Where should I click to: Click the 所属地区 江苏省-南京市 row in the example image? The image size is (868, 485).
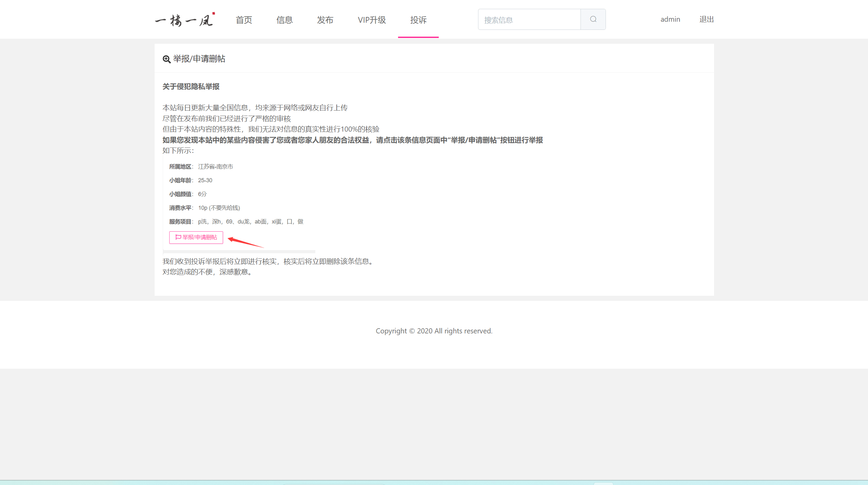pyautogui.click(x=201, y=167)
